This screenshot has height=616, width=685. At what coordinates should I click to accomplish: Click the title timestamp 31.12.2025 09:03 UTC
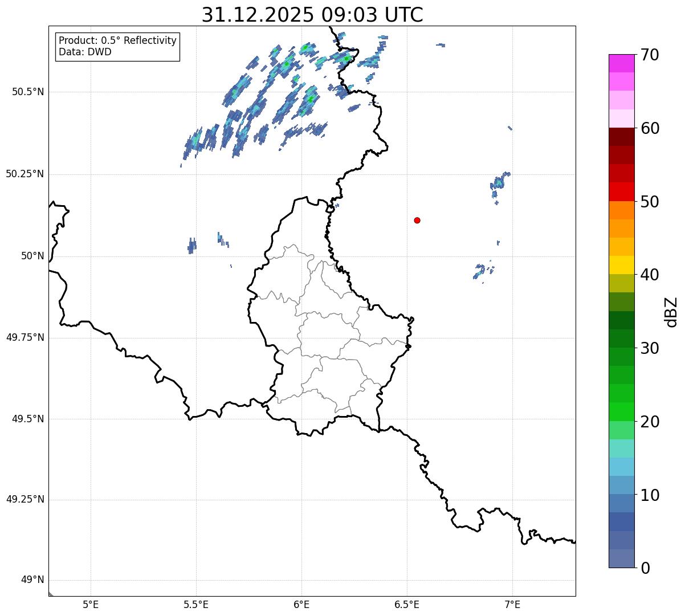pyautogui.click(x=312, y=15)
